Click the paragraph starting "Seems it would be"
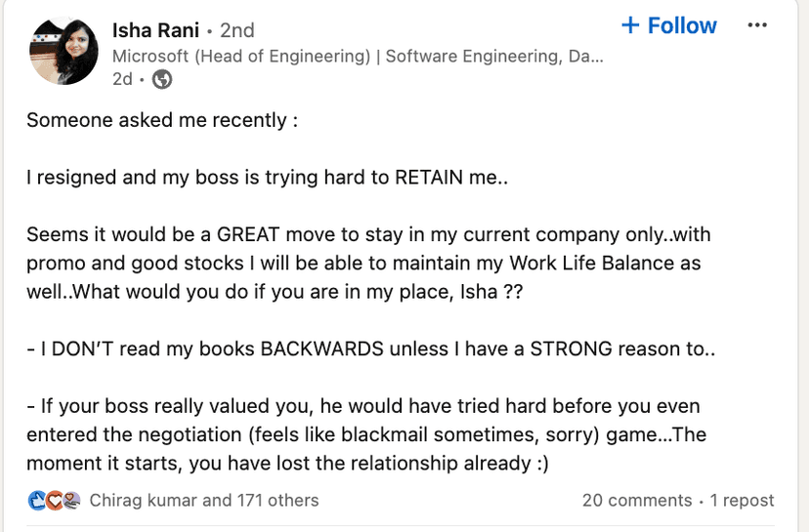Screen dimensions: 809x532 click(363, 264)
